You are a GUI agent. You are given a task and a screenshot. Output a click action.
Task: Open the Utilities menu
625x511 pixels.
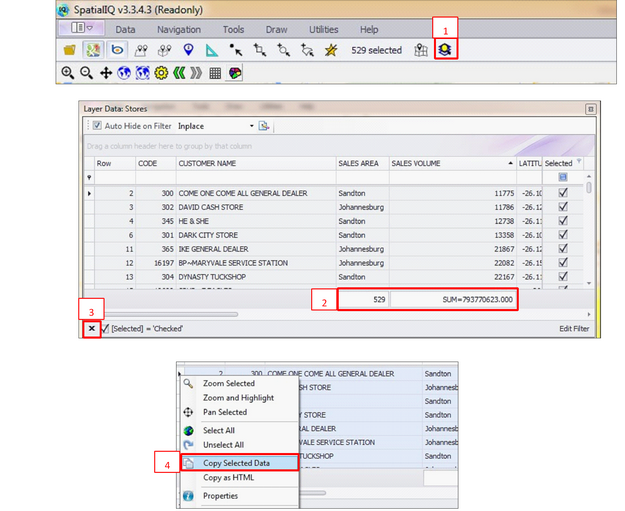323,30
